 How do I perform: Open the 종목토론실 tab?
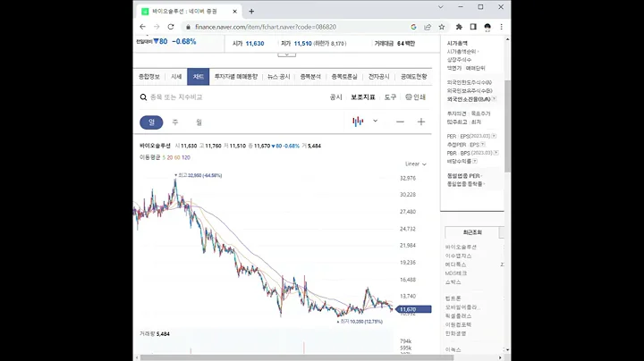344,77
